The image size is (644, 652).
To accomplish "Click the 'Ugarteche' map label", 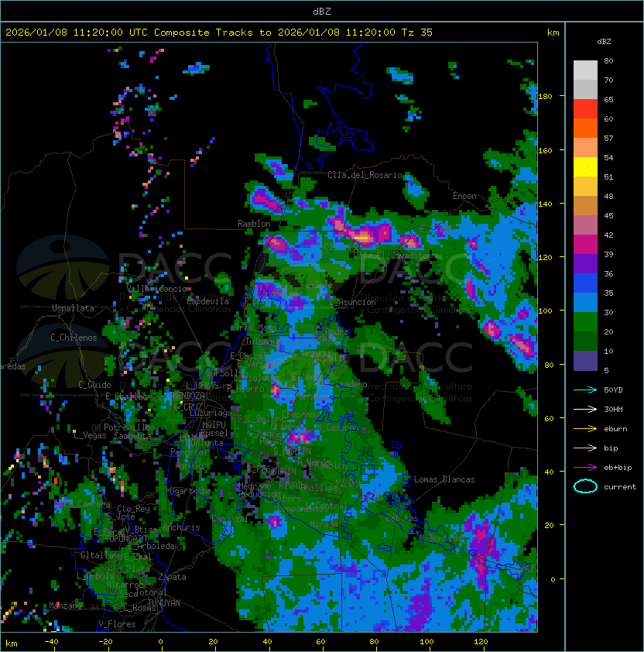I will (190, 491).
